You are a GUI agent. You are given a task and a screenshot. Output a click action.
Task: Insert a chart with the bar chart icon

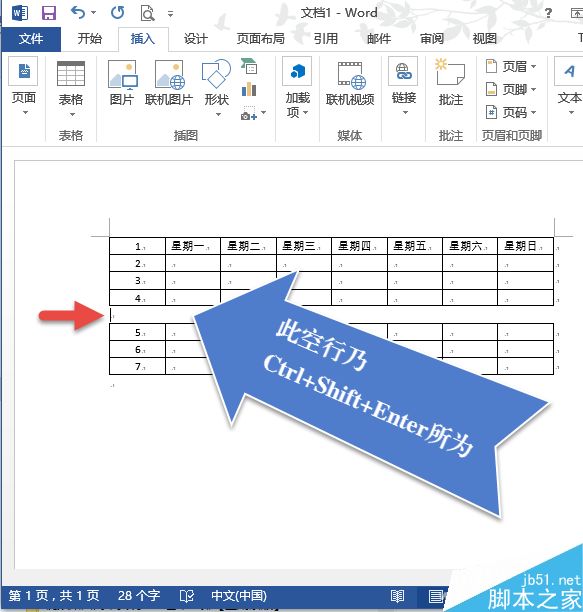[x=249, y=90]
